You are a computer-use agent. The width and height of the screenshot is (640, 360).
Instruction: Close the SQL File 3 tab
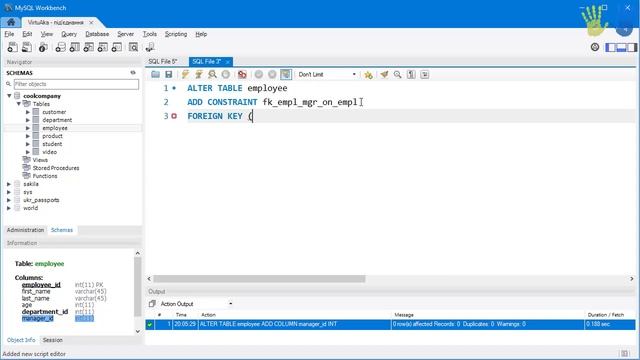[228, 62]
